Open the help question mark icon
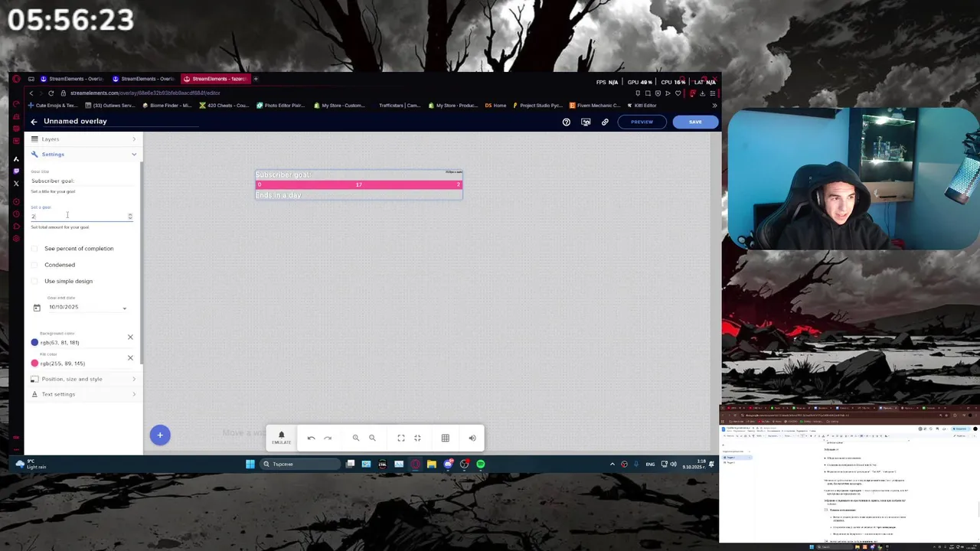 pyautogui.click(x=567, y=122)
